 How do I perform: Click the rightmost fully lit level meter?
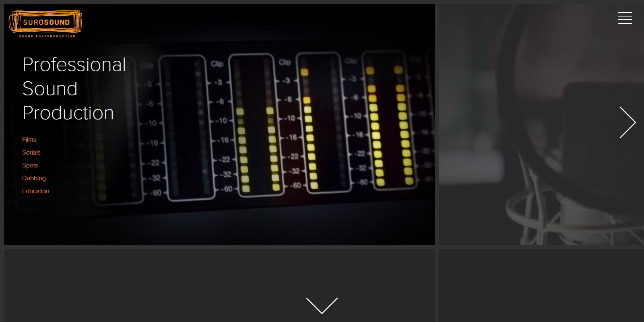pos(388,120)
